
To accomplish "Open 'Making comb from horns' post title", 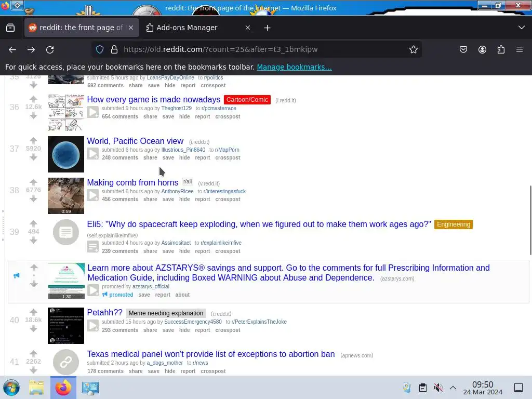I will pyautogui.click(x=132, y=182).
